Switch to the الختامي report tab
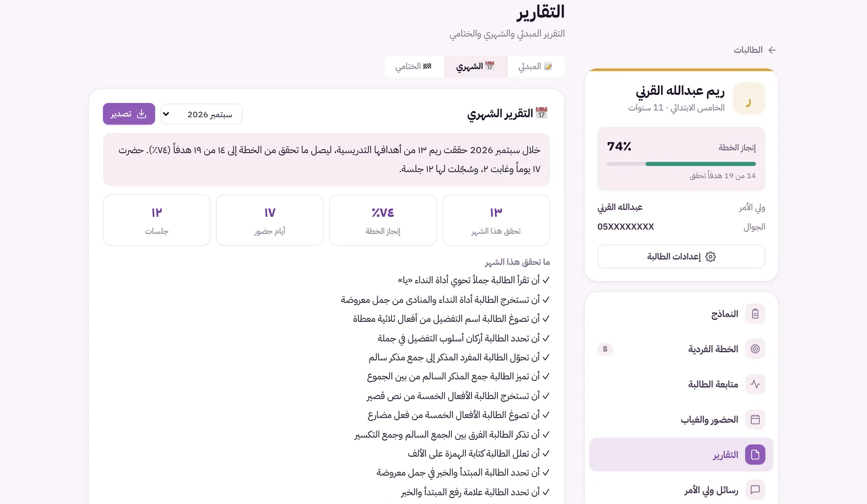 (414, 66)
